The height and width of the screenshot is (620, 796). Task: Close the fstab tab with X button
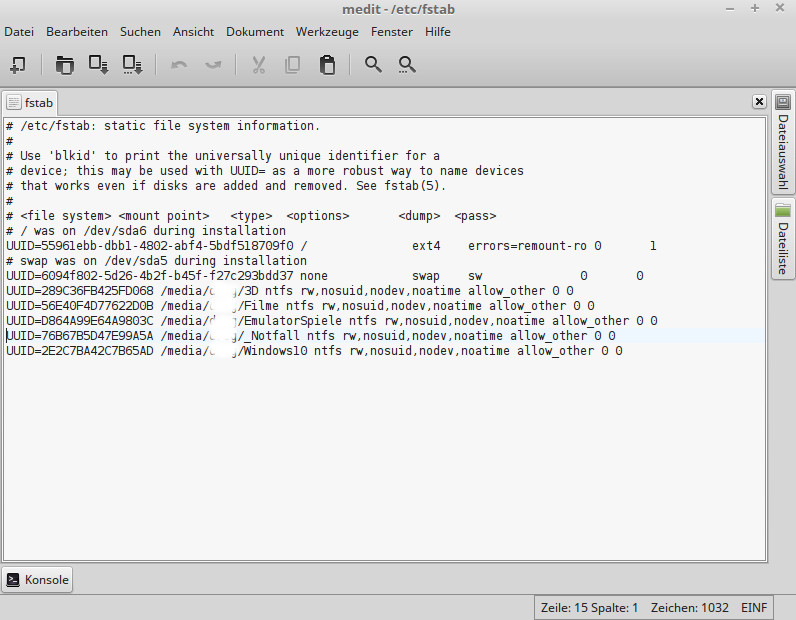coord(759,102)
